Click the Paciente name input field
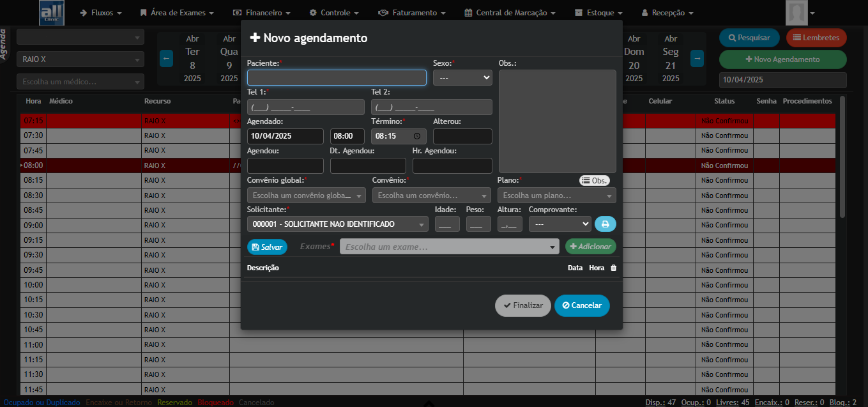 pos(337,77)
